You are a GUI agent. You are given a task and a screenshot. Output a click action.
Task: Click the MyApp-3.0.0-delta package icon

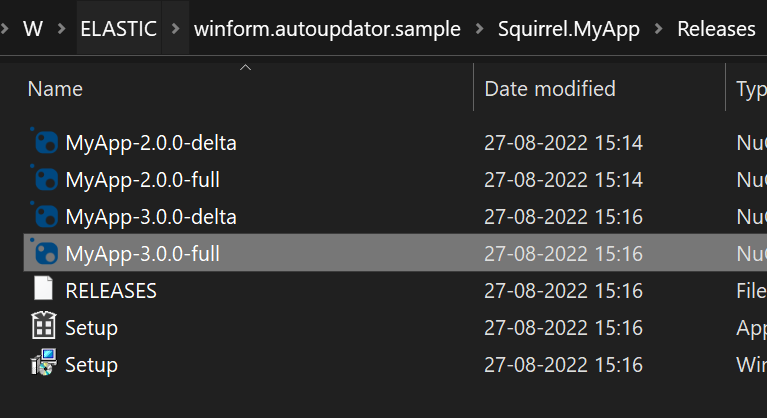click(x=45, y=216)
